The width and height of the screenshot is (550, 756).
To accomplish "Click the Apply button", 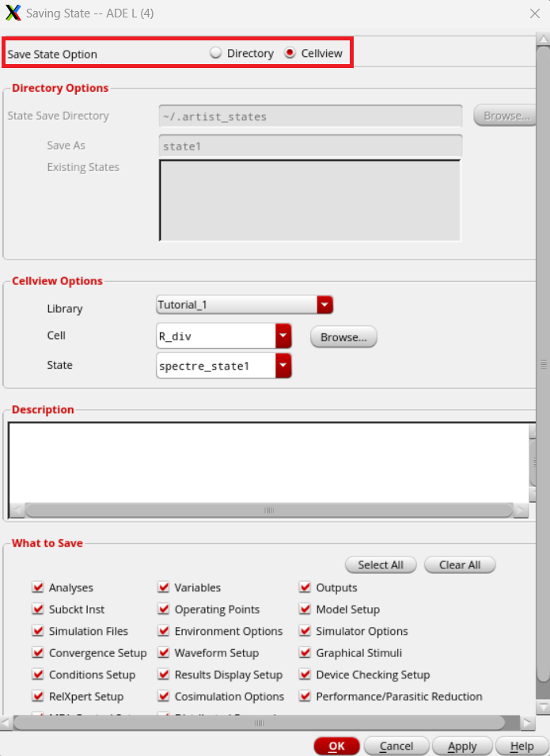I will click(462, 747).
